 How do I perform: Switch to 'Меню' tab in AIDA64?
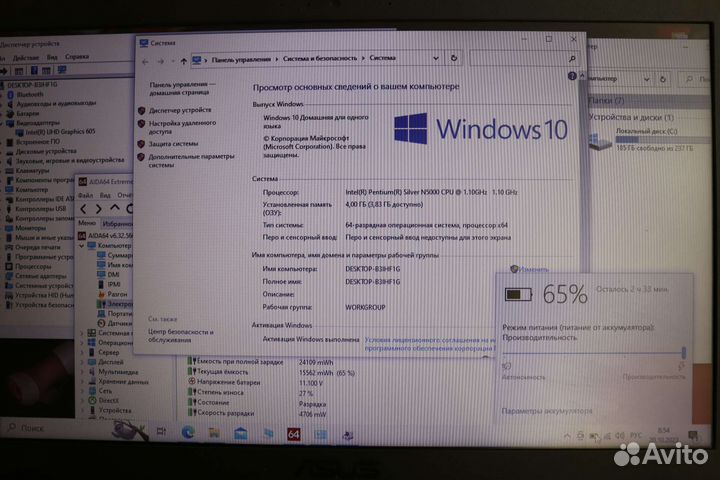[87, 223]
